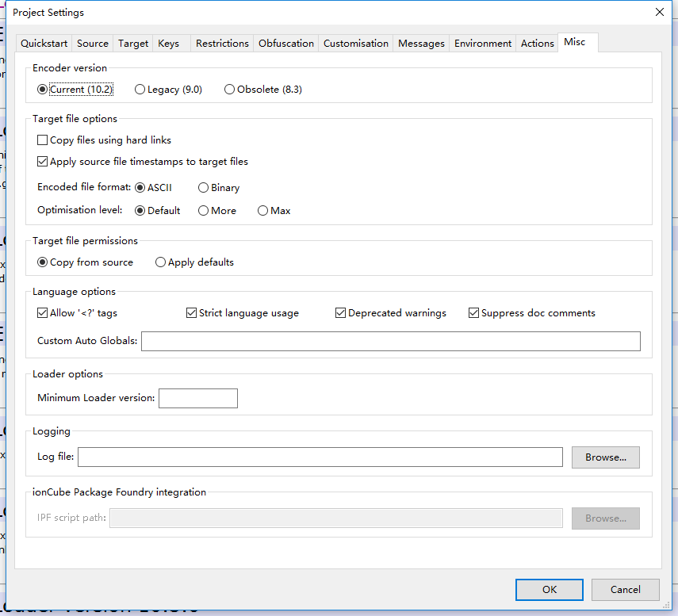
Task: Uncheck Suppress doc comments
Action: 473,312
